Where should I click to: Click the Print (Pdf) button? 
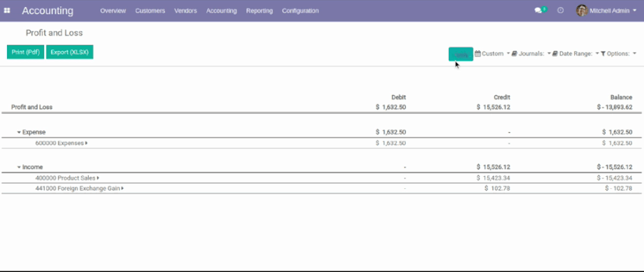point(25,52)
